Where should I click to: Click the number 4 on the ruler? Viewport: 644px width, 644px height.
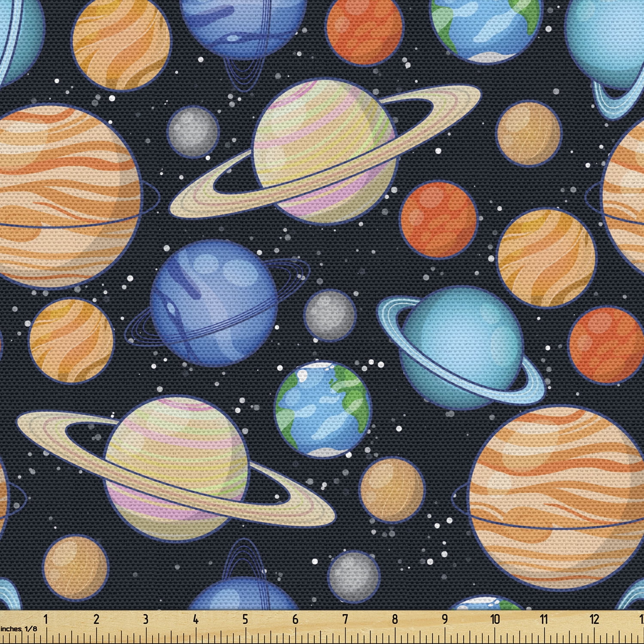196,619
